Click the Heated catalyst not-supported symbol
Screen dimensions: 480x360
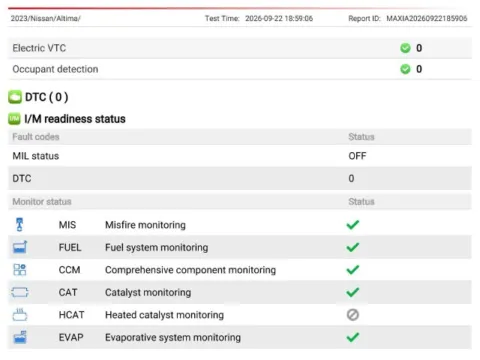353,315
